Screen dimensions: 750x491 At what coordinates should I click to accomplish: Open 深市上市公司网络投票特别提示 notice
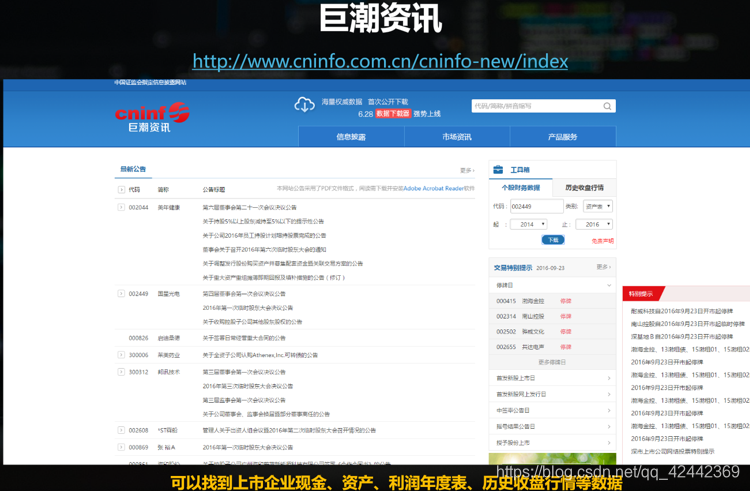[672, 451]
